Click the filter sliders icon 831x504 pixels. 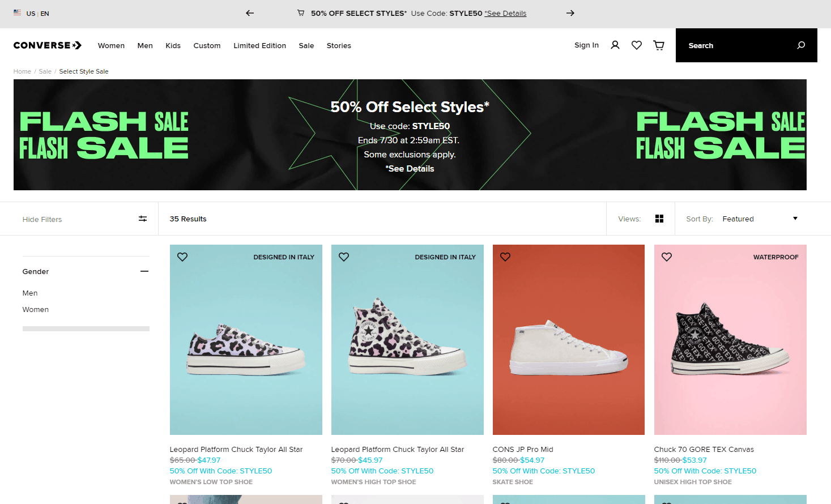143,219
